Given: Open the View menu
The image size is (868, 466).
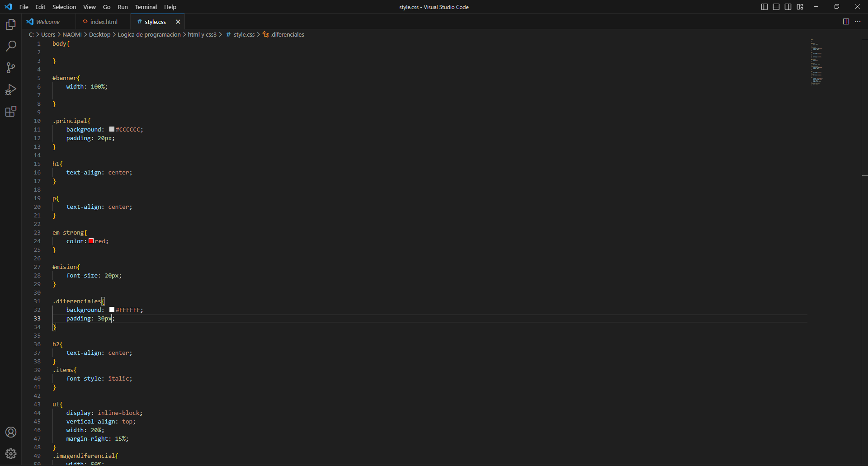Looking at the screenshot, I should [x=90, y=7].
